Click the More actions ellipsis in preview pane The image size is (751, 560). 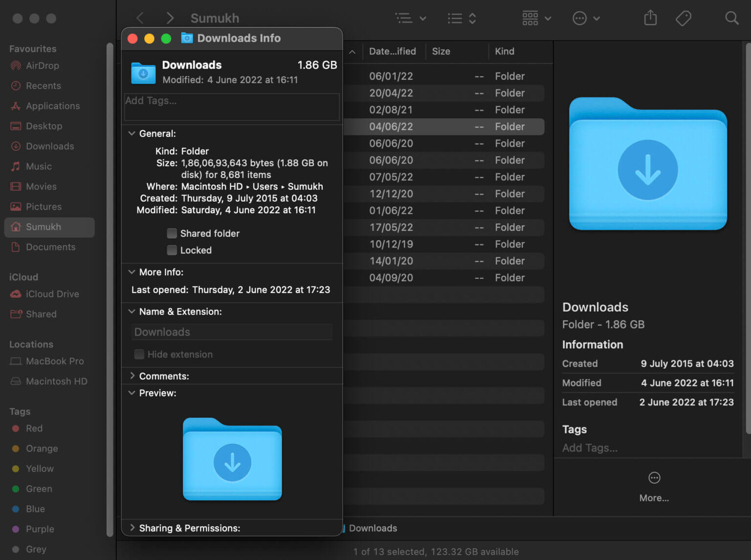click(x=654, y=478)
